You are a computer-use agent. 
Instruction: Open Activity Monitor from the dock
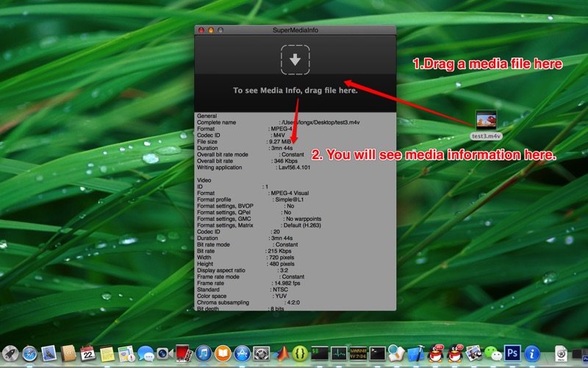[339, 354]
